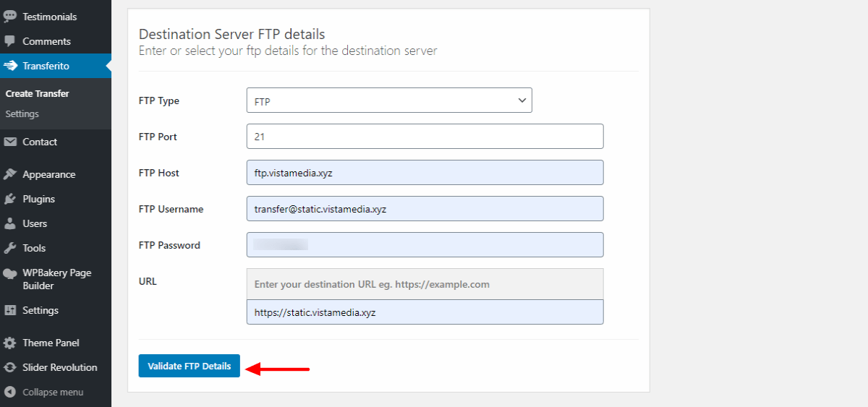The width and height of the screenshot is (868, 407).
Task: Focus the FTP Host field
Action: [x=425, y=172]
